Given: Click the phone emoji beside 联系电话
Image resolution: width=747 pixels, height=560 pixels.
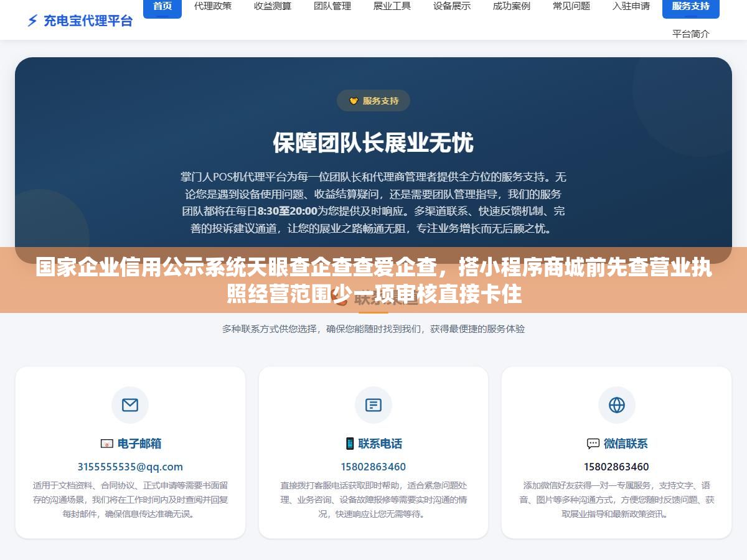Looking at the screenshot, I should (x=350, y=444).
